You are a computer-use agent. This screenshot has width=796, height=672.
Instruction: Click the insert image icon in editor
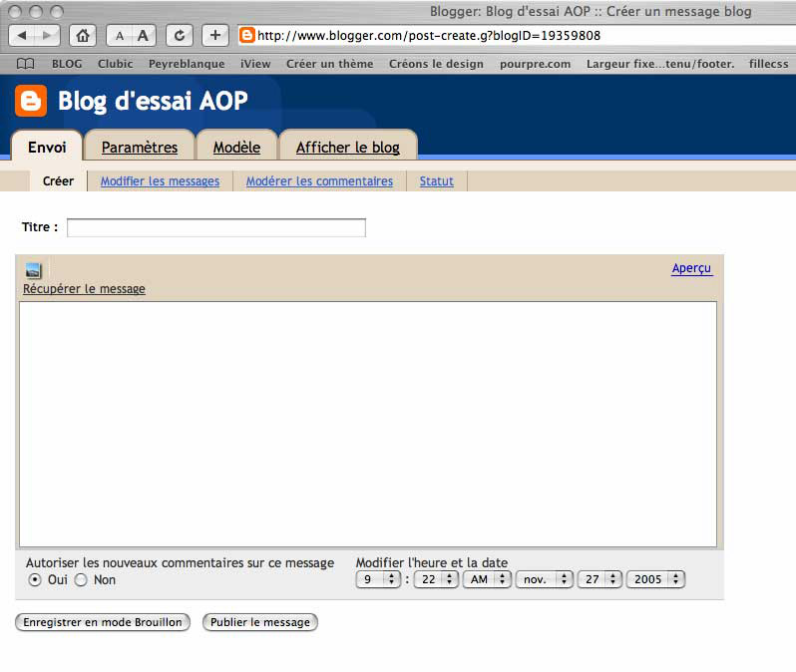pos(34,271)
